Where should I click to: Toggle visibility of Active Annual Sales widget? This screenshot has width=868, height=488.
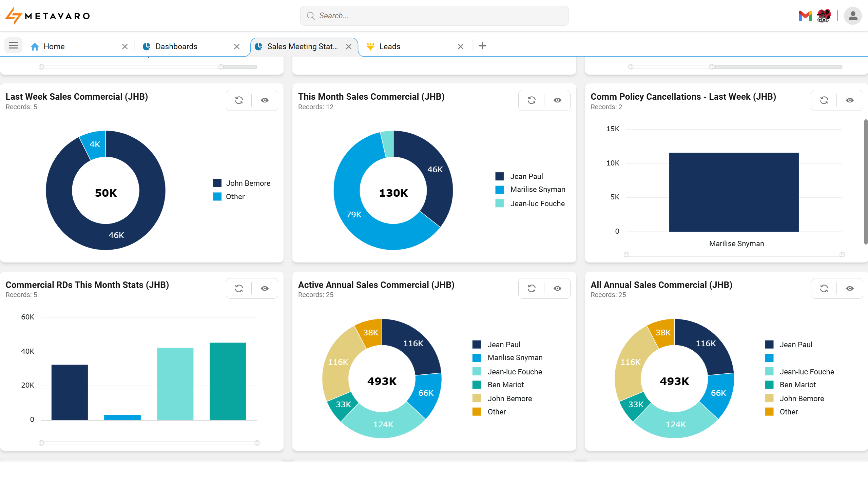click(x=557, y=289)
